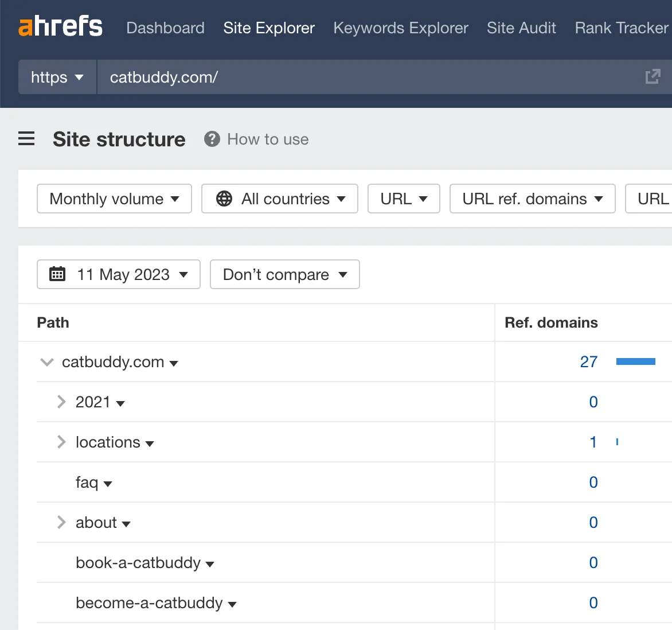672x630 pixels.
Task: Open catbuddy.com URL in new tab icon
Action: [x=653, y=77]
